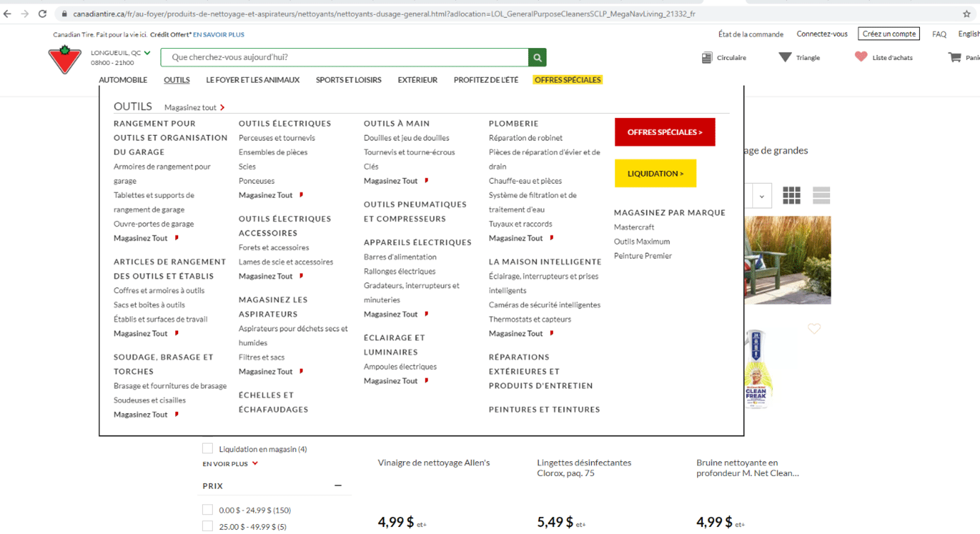
Task: Open Liste d'achats heart icon
Action: click(861, 57)
